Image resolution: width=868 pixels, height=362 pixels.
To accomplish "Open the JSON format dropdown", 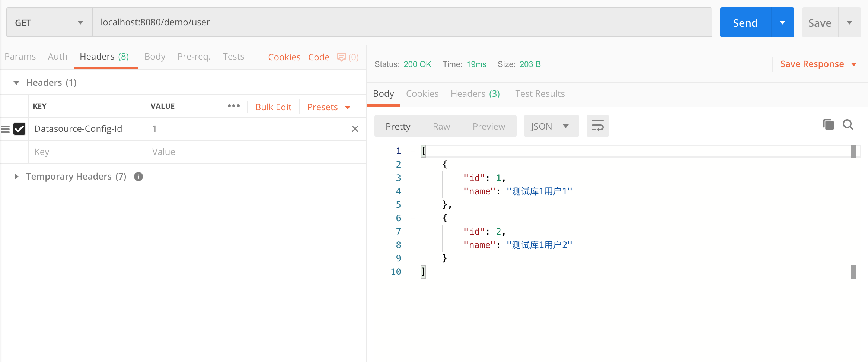I will click(x=551, y=126).
